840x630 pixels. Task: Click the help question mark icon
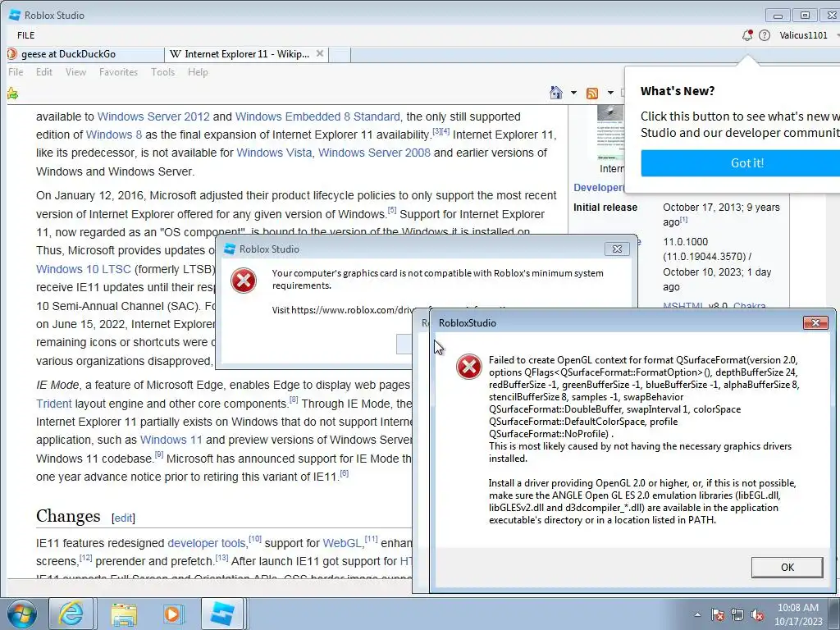765,35
